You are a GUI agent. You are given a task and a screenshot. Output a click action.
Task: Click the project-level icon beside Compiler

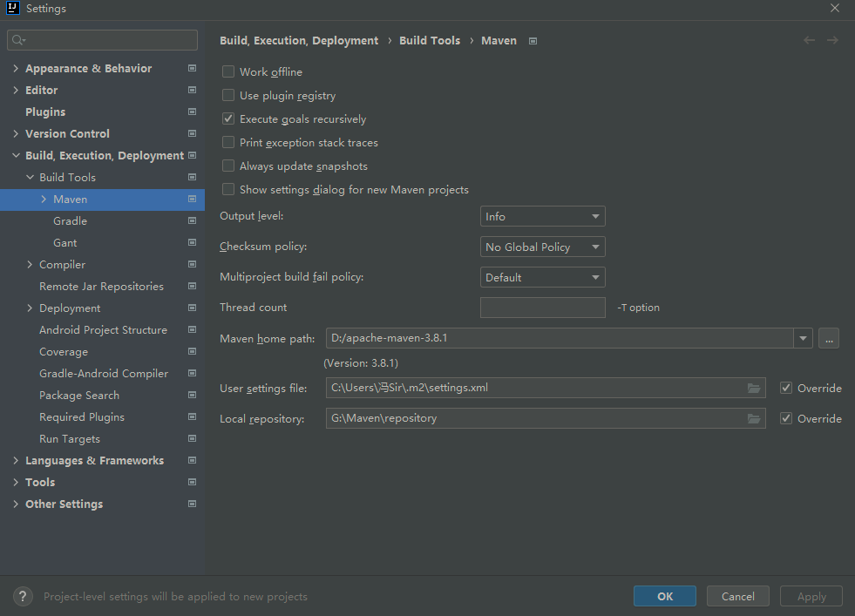(192, 264)
